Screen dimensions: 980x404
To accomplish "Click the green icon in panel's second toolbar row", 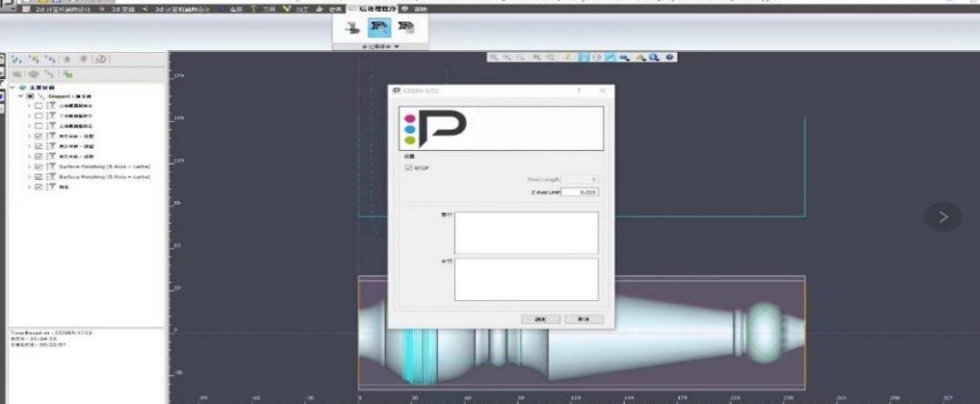I will [x=67, y=73].
